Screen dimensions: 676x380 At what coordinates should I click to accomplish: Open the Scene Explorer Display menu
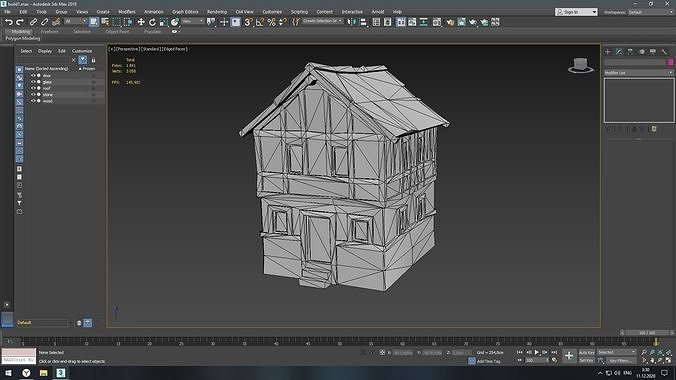(45, 51)
